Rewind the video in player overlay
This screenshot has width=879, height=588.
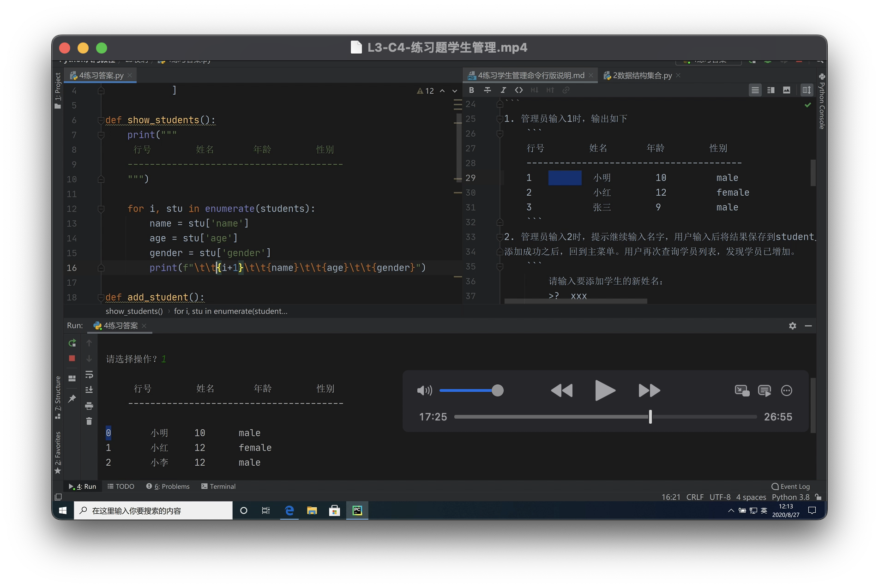coord(561,390)
